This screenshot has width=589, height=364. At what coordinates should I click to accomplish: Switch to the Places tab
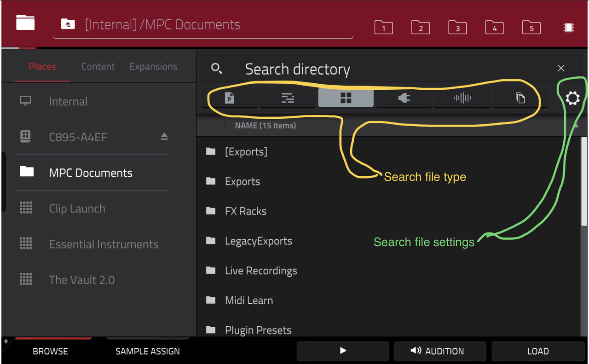[42, 67]
